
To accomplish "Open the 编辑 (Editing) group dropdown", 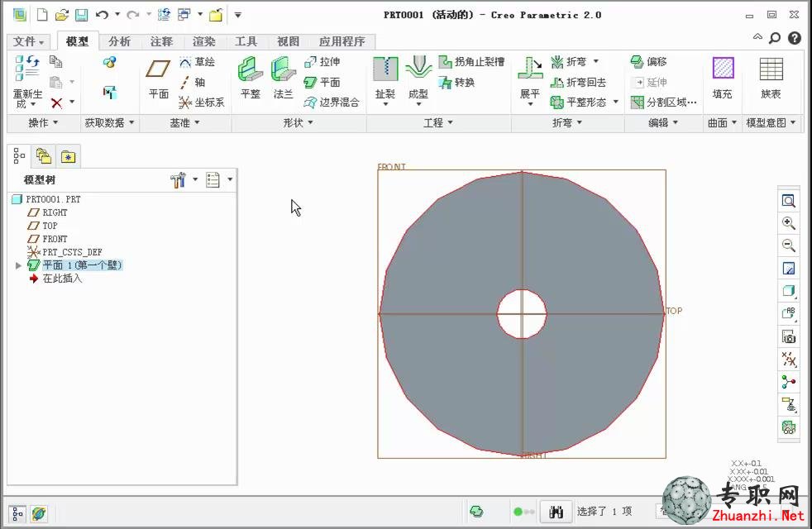I will (x=663, y=122).
